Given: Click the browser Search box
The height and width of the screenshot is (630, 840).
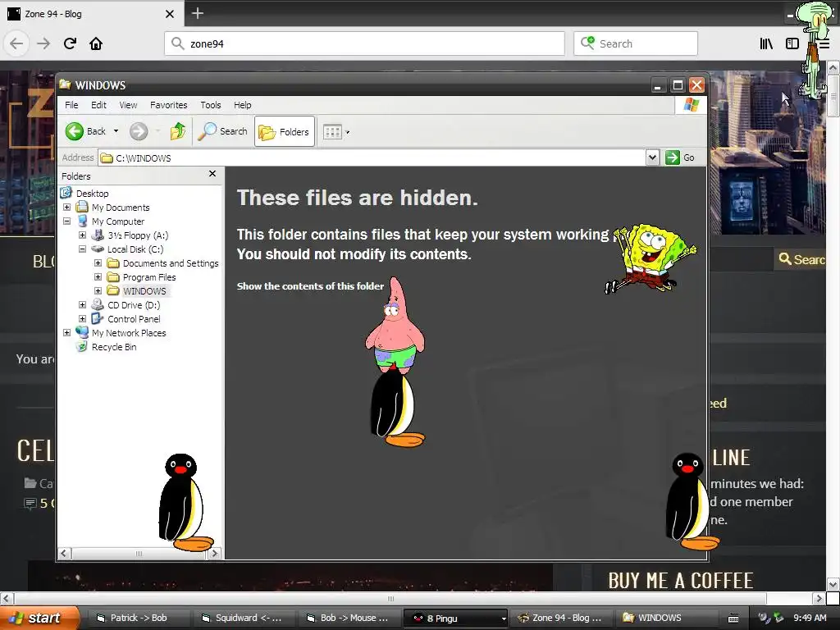Looking at the screenshot, I should point(636,43).
